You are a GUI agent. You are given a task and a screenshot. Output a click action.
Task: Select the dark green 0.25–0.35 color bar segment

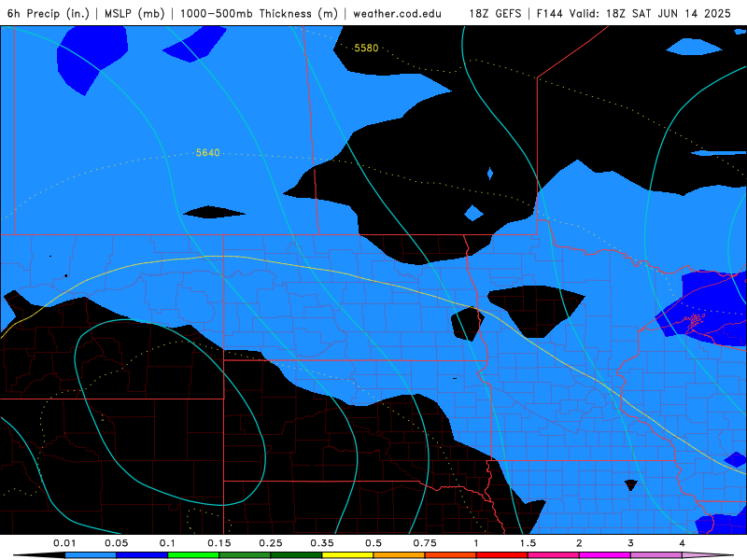point(296,555)
